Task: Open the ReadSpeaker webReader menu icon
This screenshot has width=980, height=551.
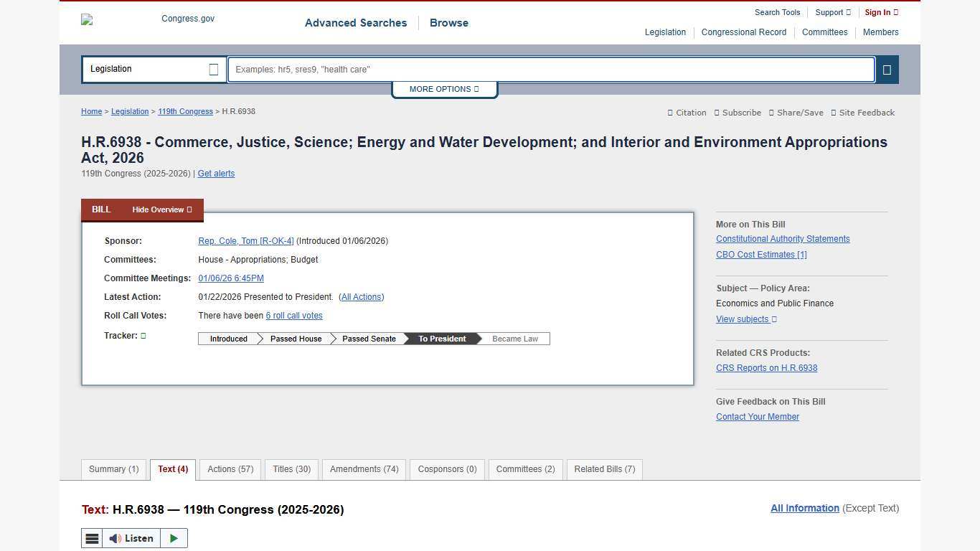Action: pos(92,538)
